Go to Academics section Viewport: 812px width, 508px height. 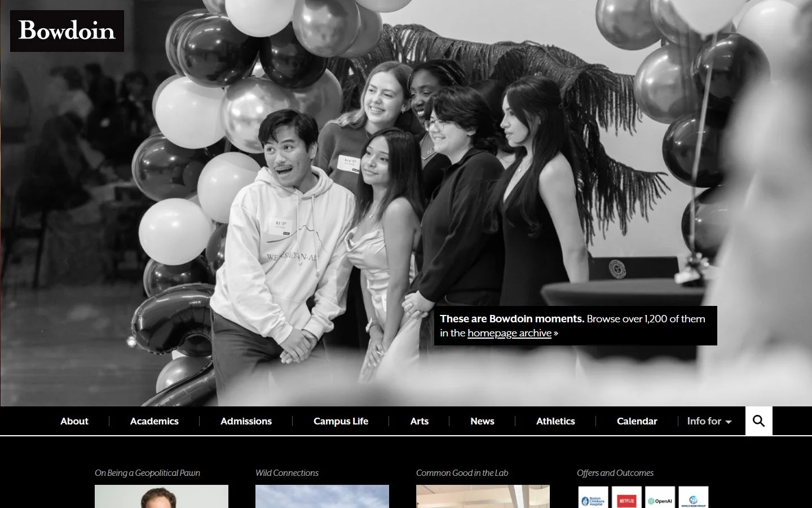point(154,421)
